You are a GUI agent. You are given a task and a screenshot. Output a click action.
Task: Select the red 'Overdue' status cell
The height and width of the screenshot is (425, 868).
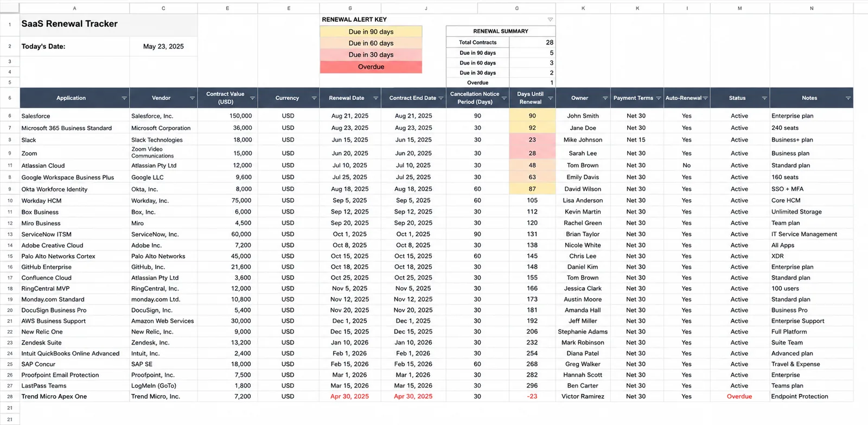point(739,397)
